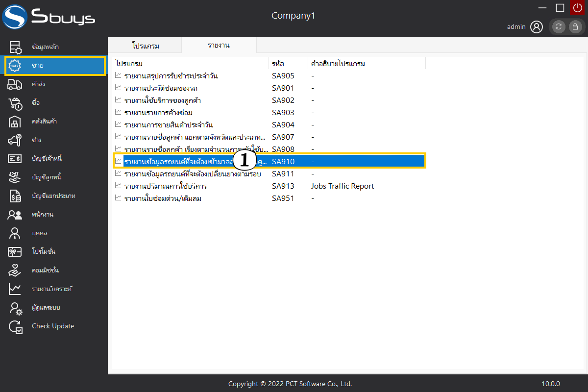Viewport: 588px width, 392px height.
Task: Open คลังสินค้า warehouse sidebar icon
Action: [15, 122]
